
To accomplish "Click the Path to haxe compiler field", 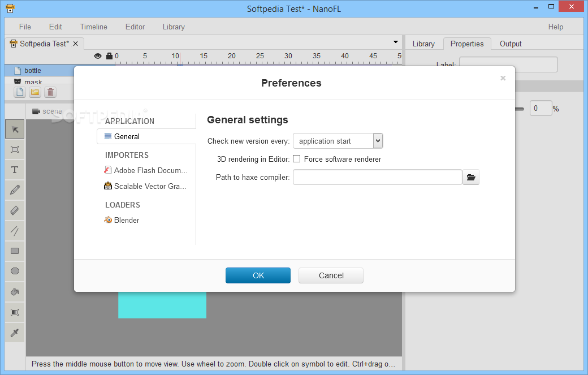I will (x=377, y=177).
